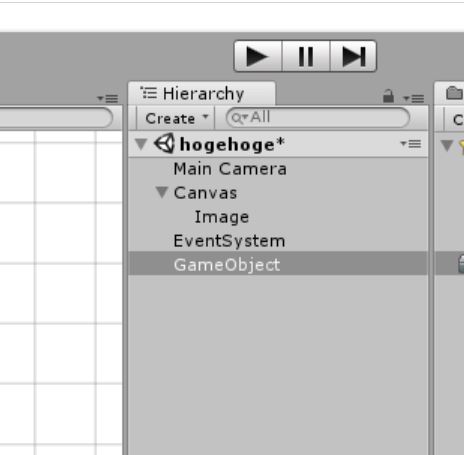Open the left panel options menu icon
The height and width of the screenshot is (455, 464).
tap(108, 99)
